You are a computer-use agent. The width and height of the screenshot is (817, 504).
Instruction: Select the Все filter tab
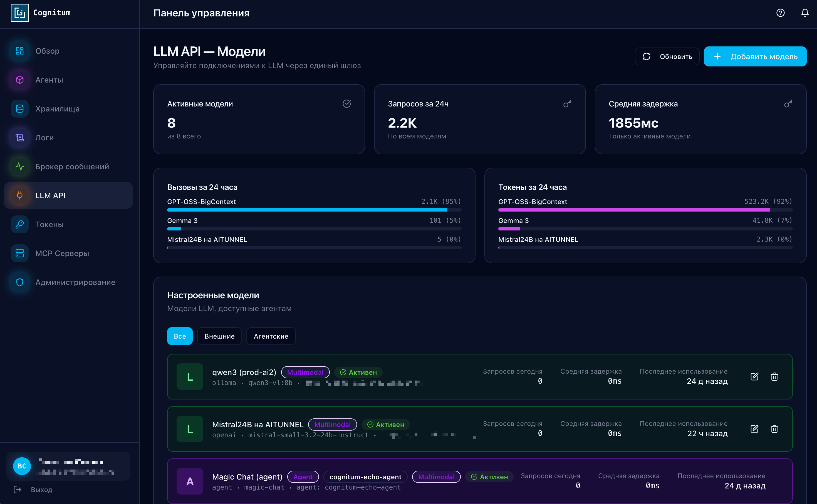click(x=180, y=336)
